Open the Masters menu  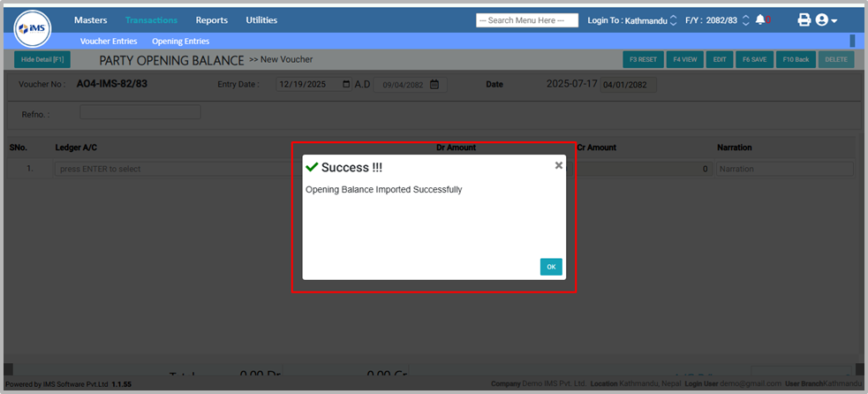coord(90,20)
